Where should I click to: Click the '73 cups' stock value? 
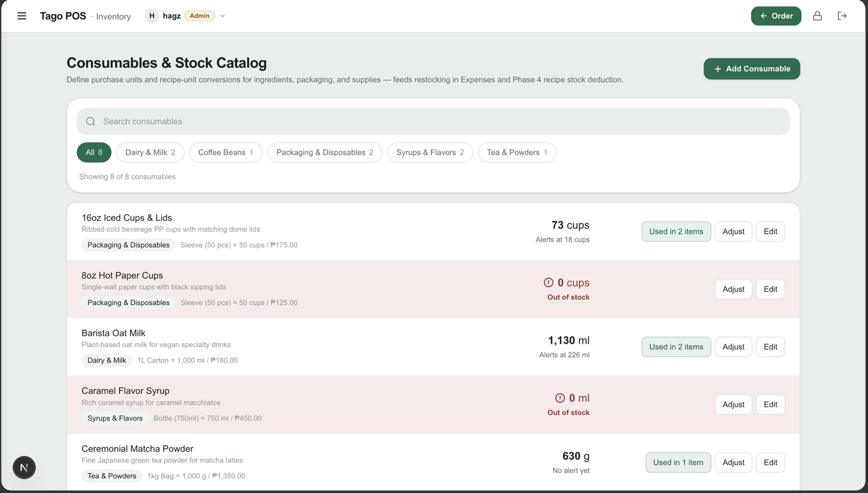570,225
